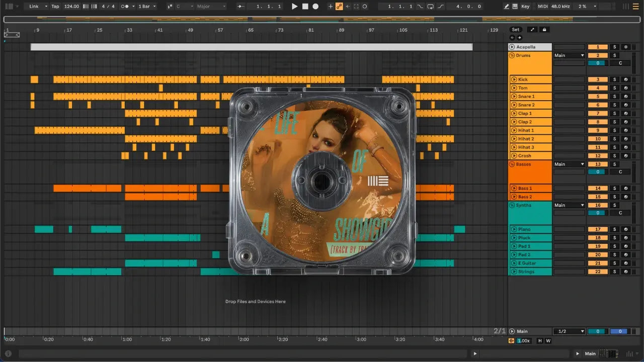Click the Clap 1 track play icon

point(514,114)
